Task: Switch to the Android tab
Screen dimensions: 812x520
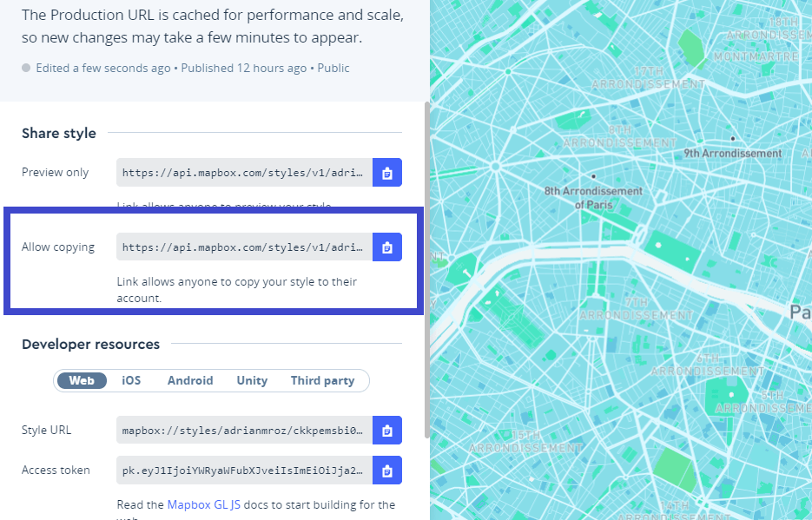Action: tap(189, 380)
